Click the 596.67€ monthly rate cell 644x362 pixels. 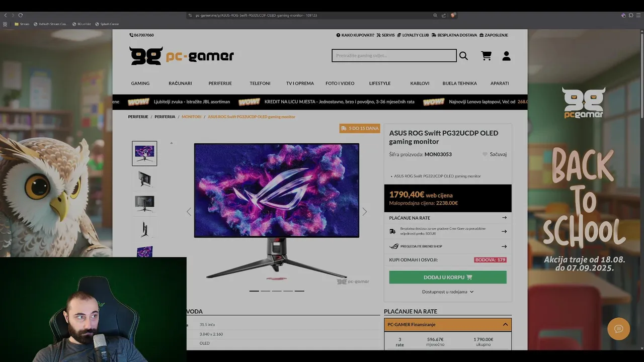coord(435,342)
